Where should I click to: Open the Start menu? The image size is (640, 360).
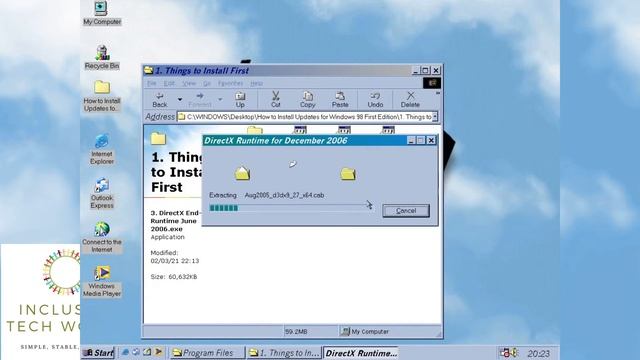pyautogui.click(x=98, y=353)
